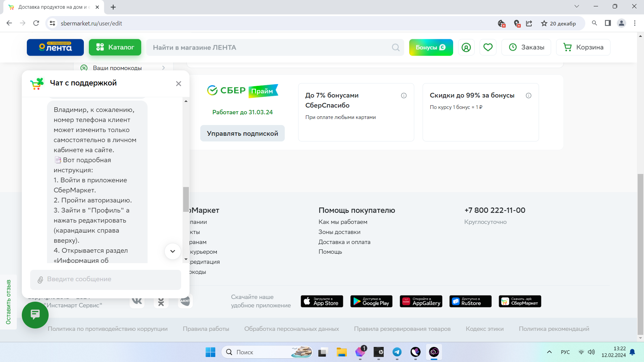The height and width of the screenshot is (362, 644).
Task: Open the user profile icon
Action: click(466, 47)
